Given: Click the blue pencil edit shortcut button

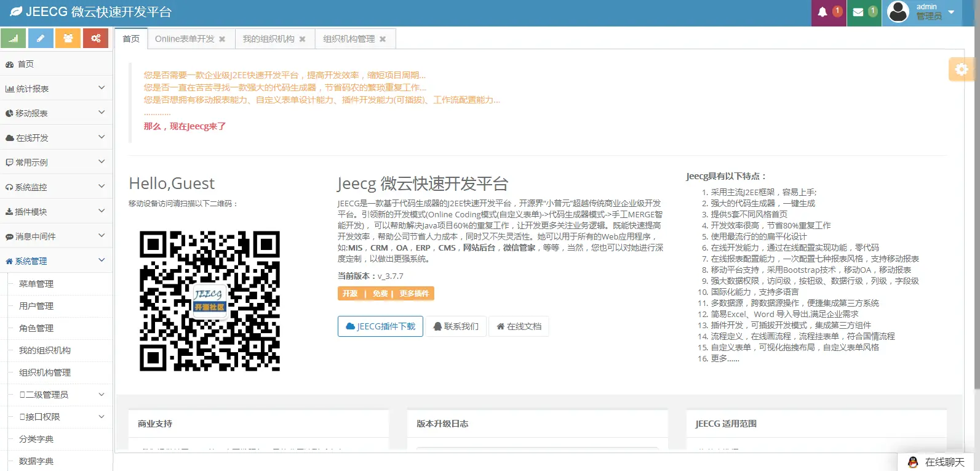Looking at the screenshot, I should click(41, 38).
